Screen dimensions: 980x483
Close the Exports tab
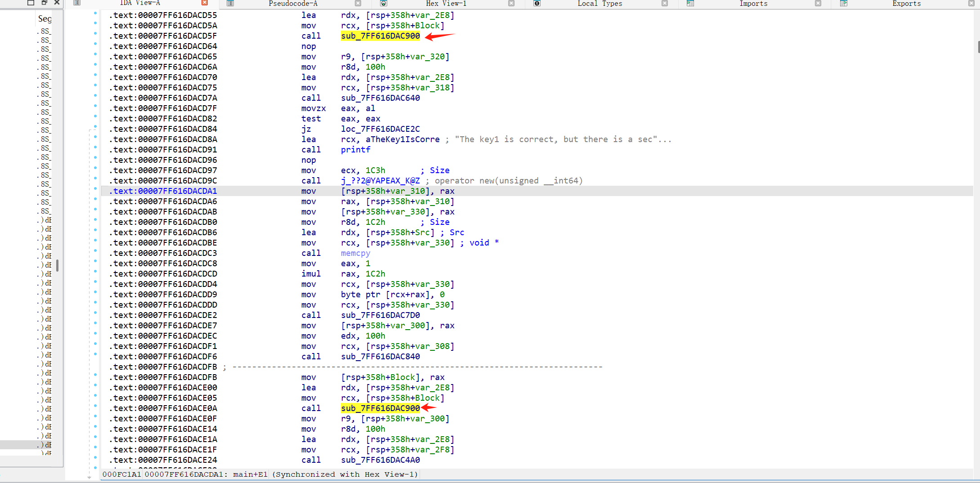pyautogui.click(x=971, y=3)
